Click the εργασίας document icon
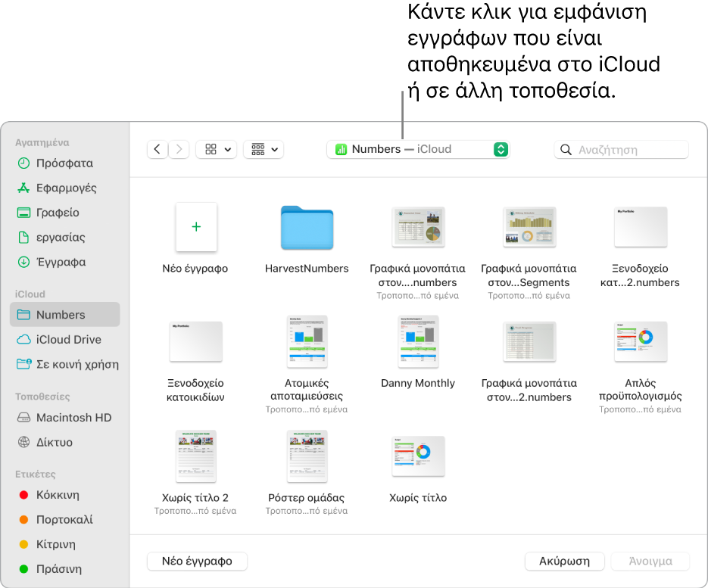This screenshot has height=588, width=708. pos(23,238)
